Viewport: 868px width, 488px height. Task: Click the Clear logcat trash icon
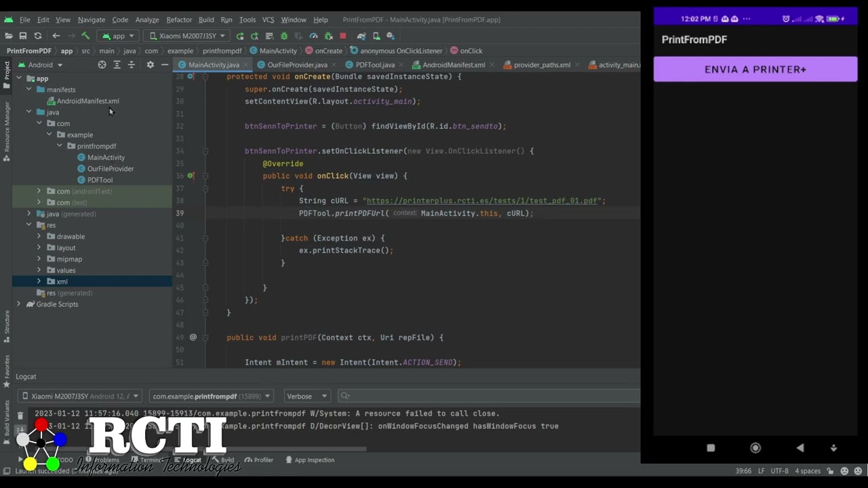[x=20, y=415]
